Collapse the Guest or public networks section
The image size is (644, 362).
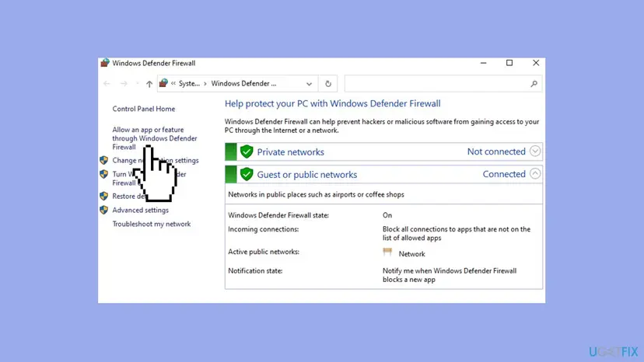click(x=535, y=173)
